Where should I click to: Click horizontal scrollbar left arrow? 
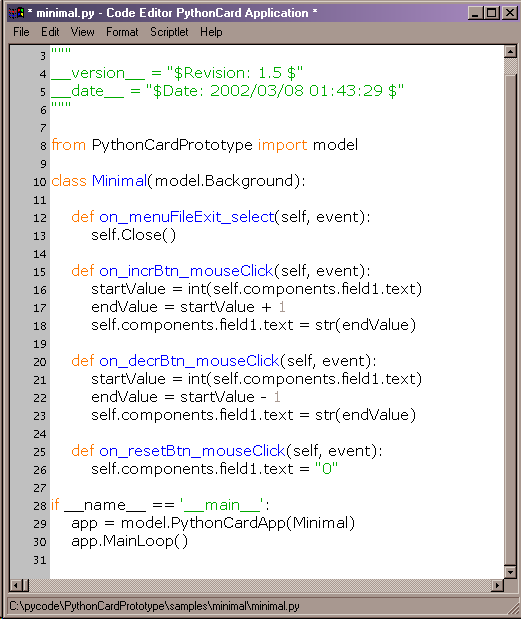(16, 585)
